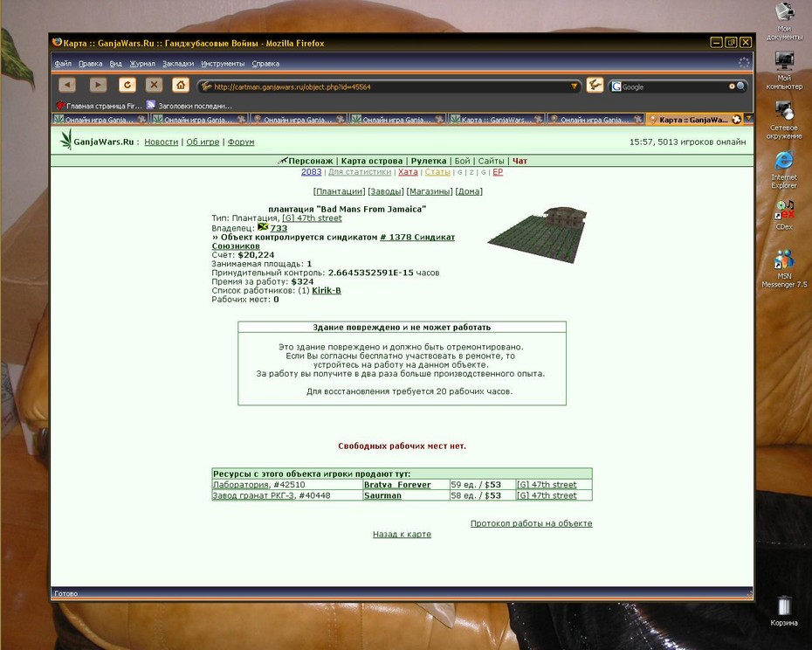The image size is (812, 650).
Task: Open 'Завод гранат РКГ-3, #40448' link
Action: (x=272, y=495)
